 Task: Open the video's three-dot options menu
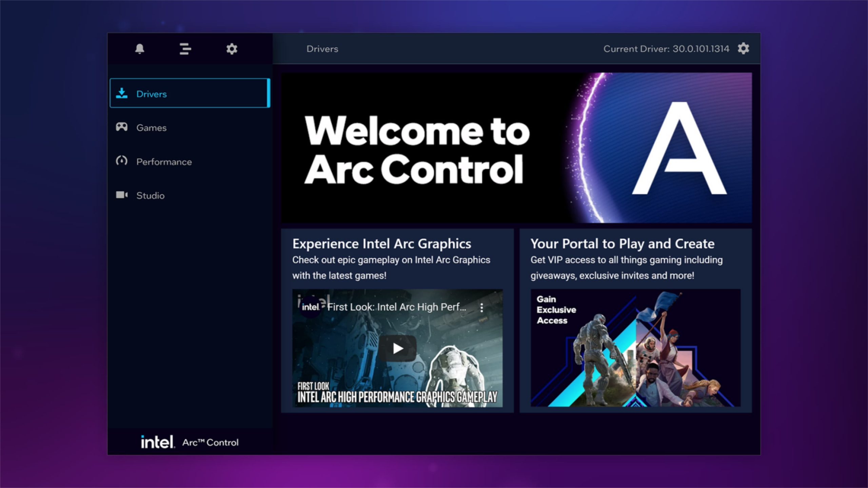coord(481,307)
